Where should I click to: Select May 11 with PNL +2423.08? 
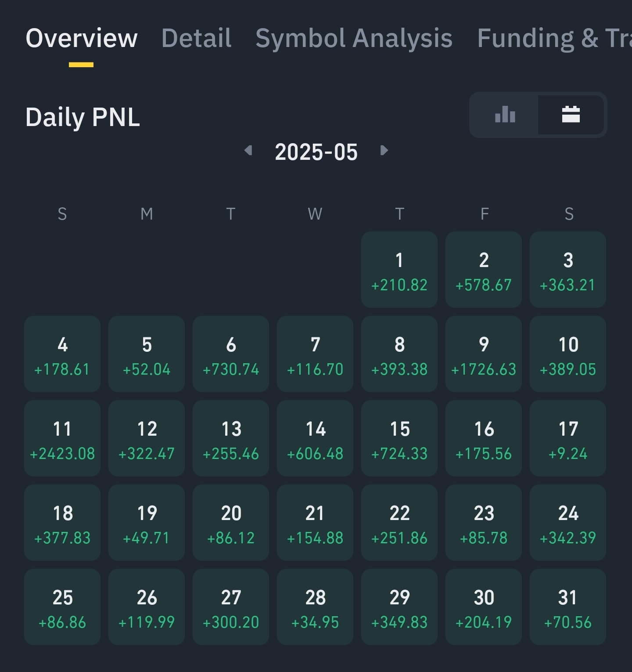tap(62, 438)
